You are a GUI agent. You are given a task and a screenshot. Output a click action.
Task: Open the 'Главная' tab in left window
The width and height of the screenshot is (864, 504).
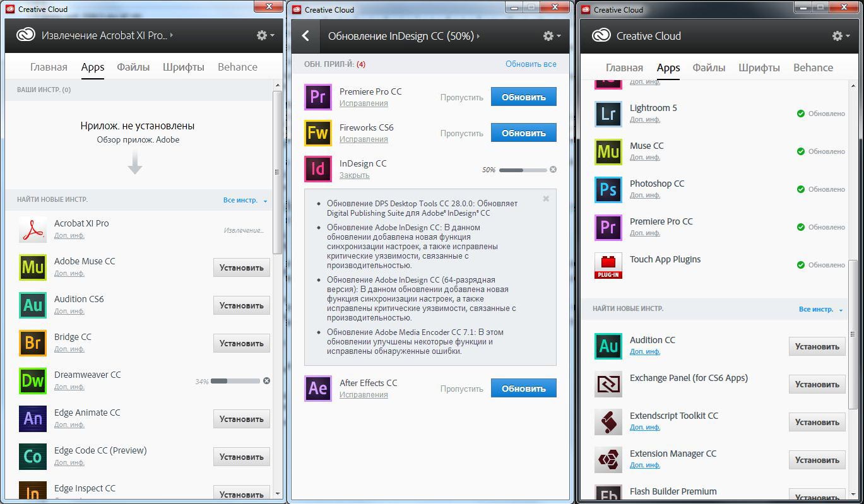(x=49, y=67)
